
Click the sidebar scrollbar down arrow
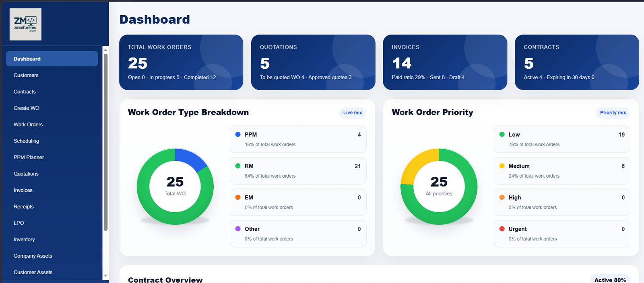105,276
